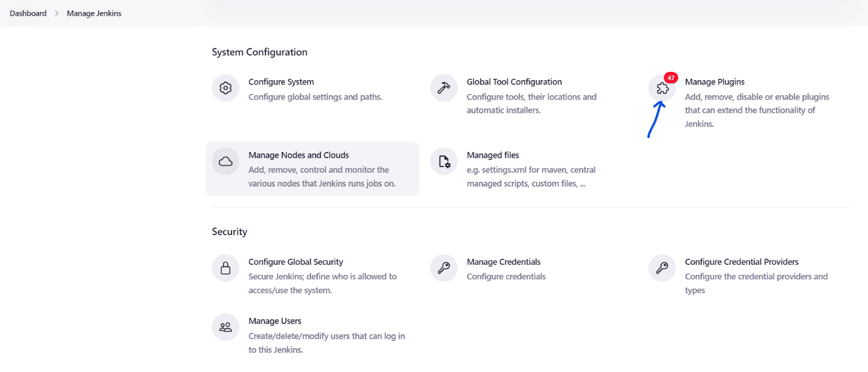
Task: Click the Configure System gear icon
Action: coord(226,88)
